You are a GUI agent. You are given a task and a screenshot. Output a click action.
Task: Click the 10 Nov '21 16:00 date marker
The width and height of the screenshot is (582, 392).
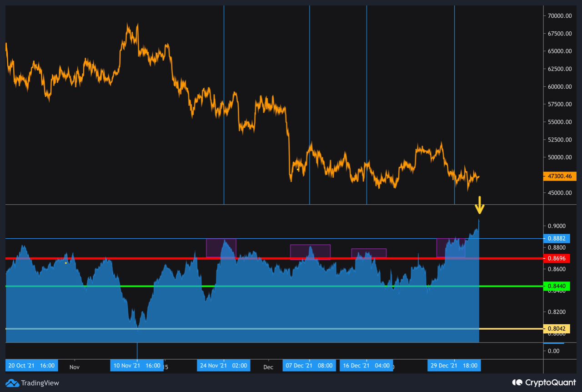(x=136, y=366)
